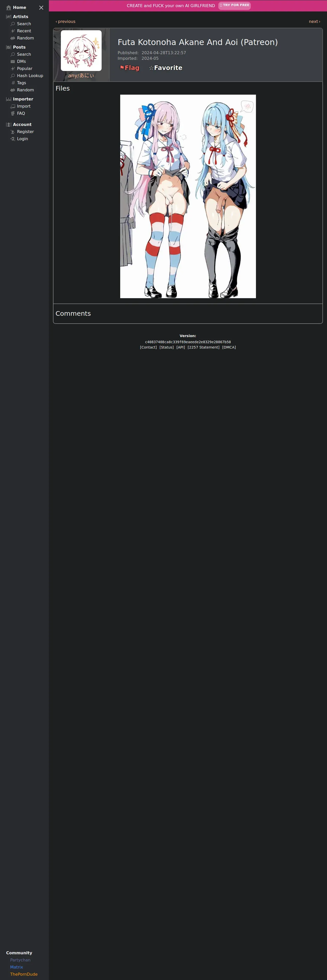Screen dimensions: 327x980
Task: Open the [Status] footer link
Action: coord(166,347)
